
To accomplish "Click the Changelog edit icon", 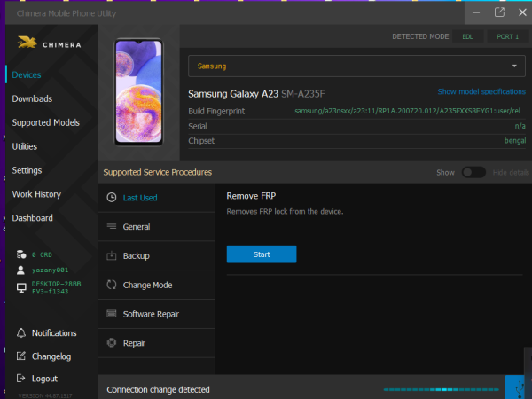I will tap(21, 356).
